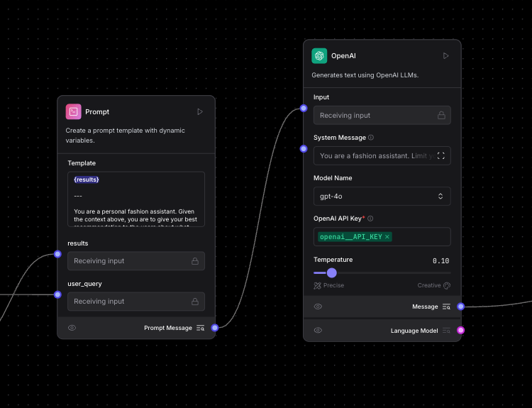Click the Model Name label
Viewport: 532px width, 408px height.
pyautogui.click(x=333, y=178)
